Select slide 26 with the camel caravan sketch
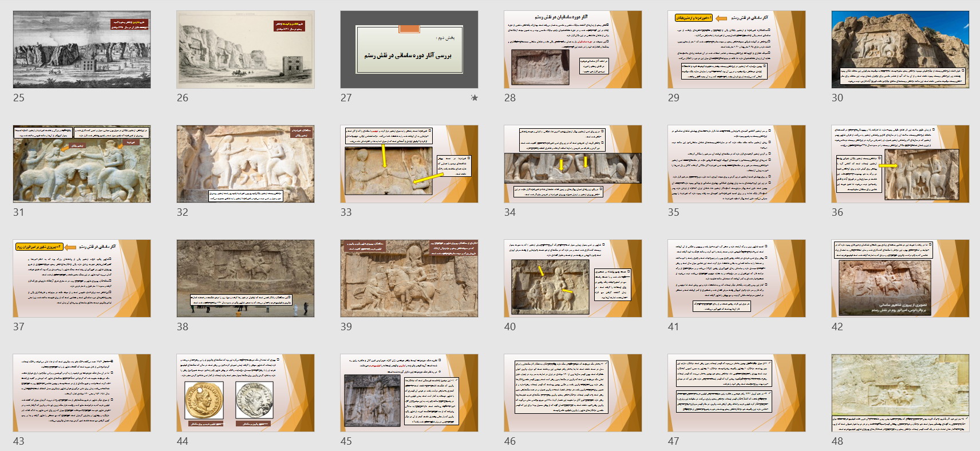The height and width of the screenshot is (451, 980). [x=246, y=49]
